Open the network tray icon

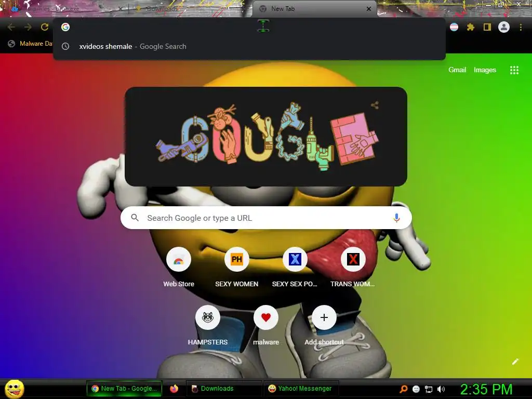429,389
